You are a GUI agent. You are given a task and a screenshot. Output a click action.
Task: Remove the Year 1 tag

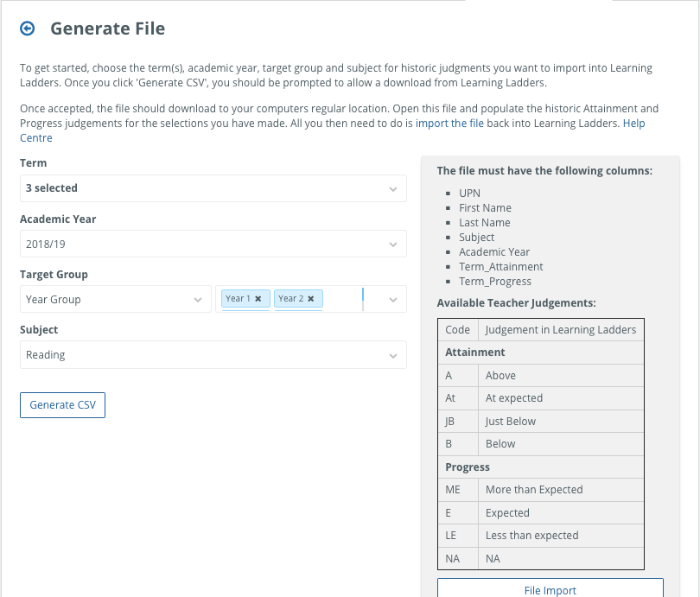coord(258,299)
